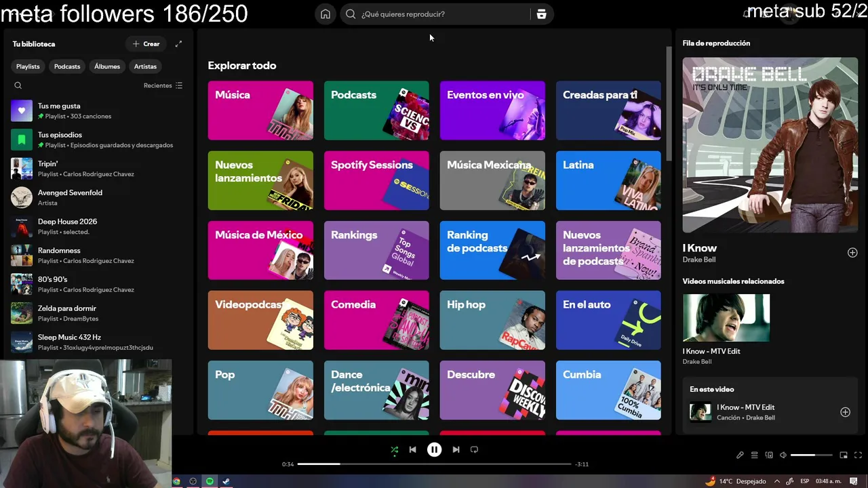Adjust the volume slider

click(811, 455)
